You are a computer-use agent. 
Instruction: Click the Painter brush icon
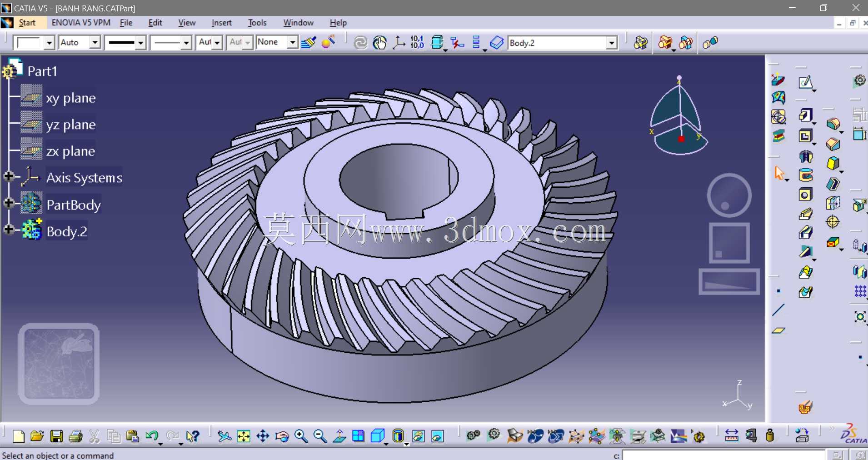[x=309, y=43]
